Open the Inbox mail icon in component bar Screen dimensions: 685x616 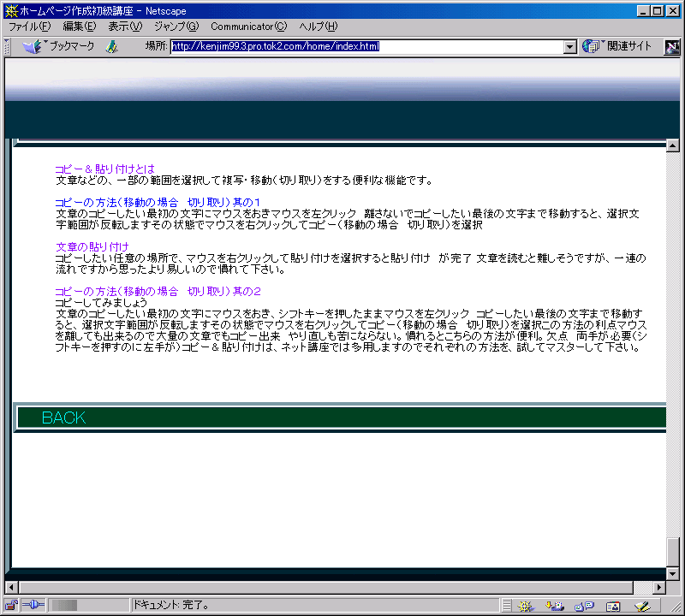click(x=554, y=606)
